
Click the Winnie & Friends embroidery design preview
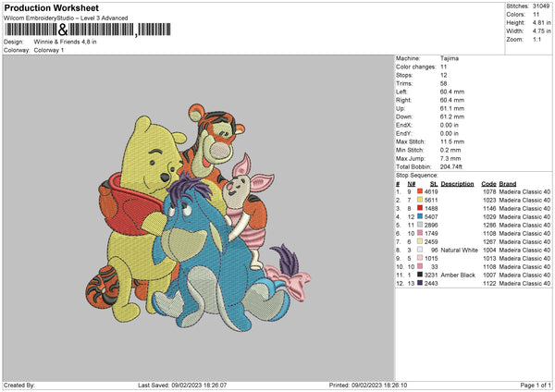click(x=197, y=215)
